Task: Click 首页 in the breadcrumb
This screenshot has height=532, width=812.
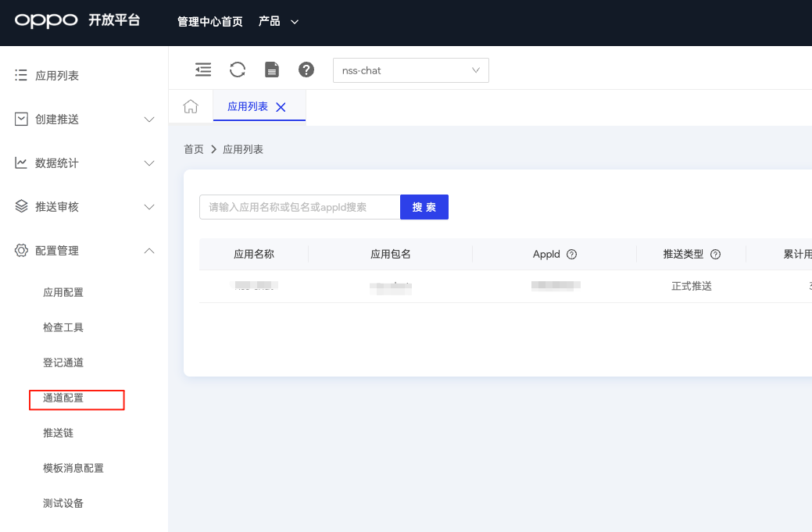Action: pos(194,149)
